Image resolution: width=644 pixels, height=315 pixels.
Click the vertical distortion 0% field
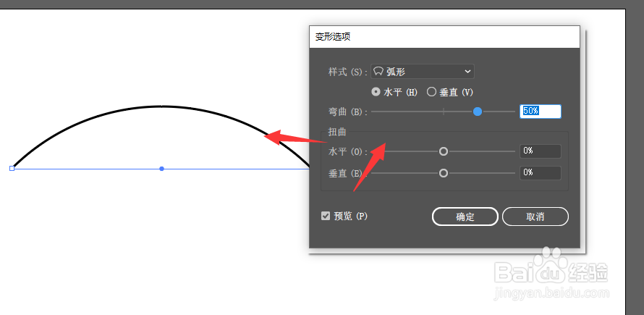click(540, 173)
